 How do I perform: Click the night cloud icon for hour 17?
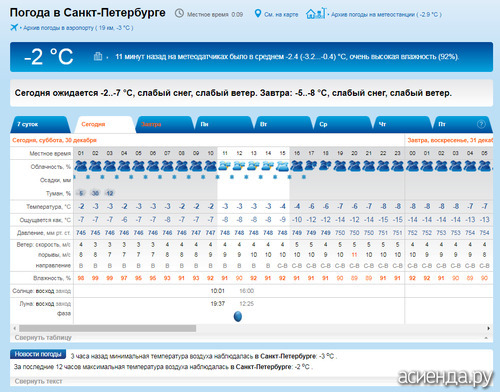pos(311,165)
